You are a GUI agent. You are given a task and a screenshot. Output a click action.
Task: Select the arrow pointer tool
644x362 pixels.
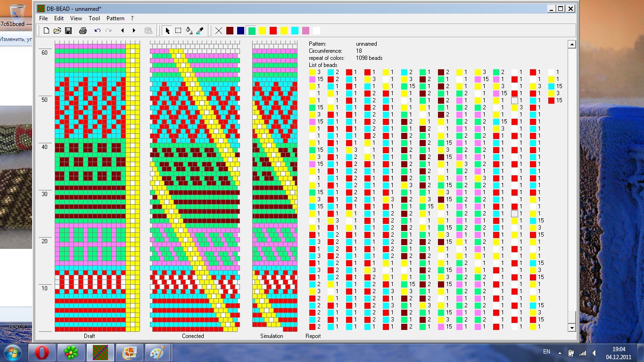[x=167, y=31]
